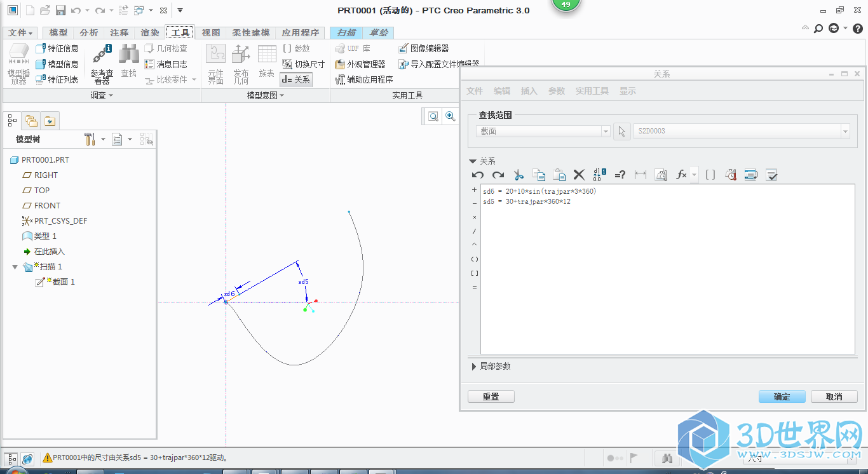Open 模型信息 model info tool
This screenshot has height=474, width=868.
coord(57,64)
